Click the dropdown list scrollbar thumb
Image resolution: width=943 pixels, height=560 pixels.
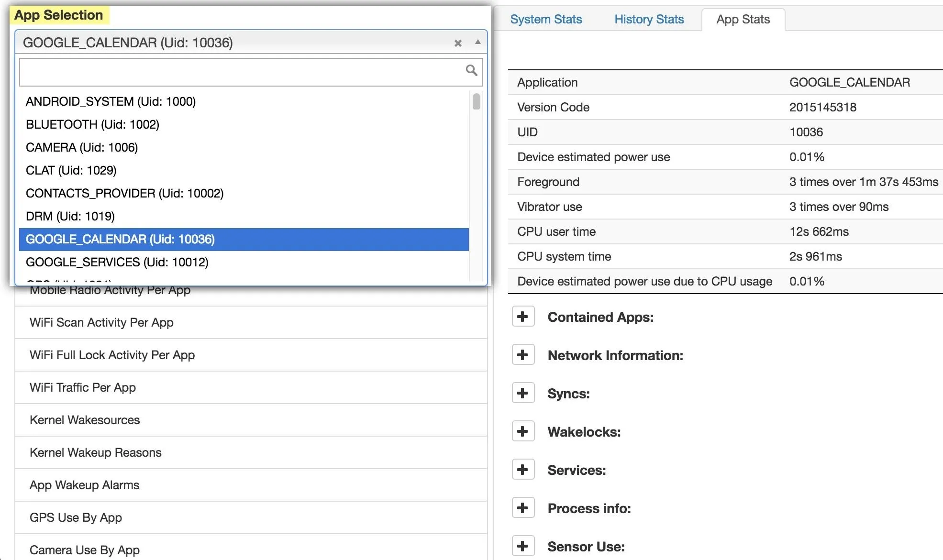pyautogui.click(x=476, y=101)
